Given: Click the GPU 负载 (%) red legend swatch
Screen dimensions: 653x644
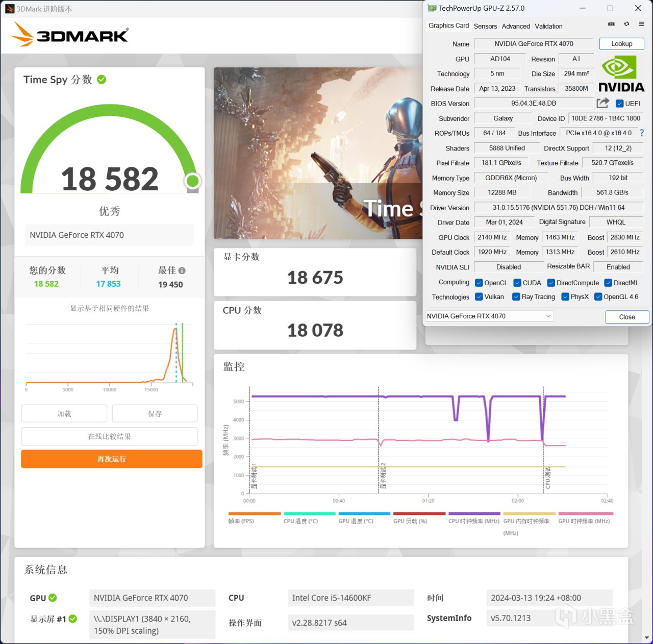Looking at the screenshot, I should tap(419, 513).
